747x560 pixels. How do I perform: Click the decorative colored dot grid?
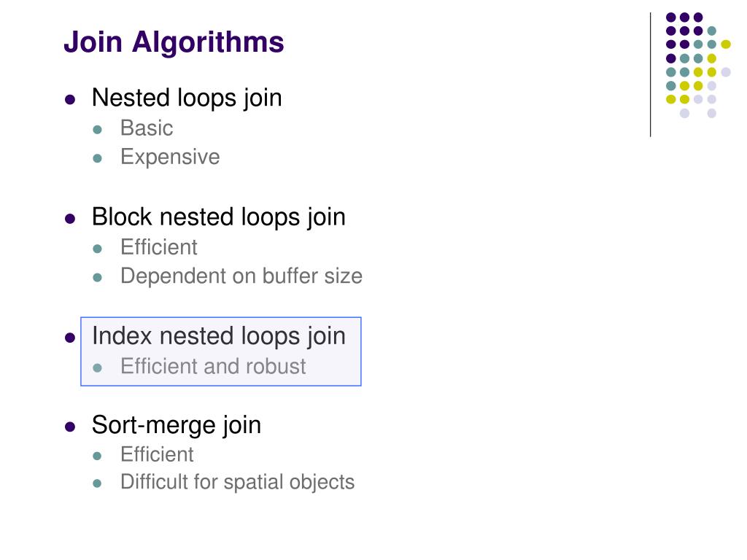coord(698,65)
